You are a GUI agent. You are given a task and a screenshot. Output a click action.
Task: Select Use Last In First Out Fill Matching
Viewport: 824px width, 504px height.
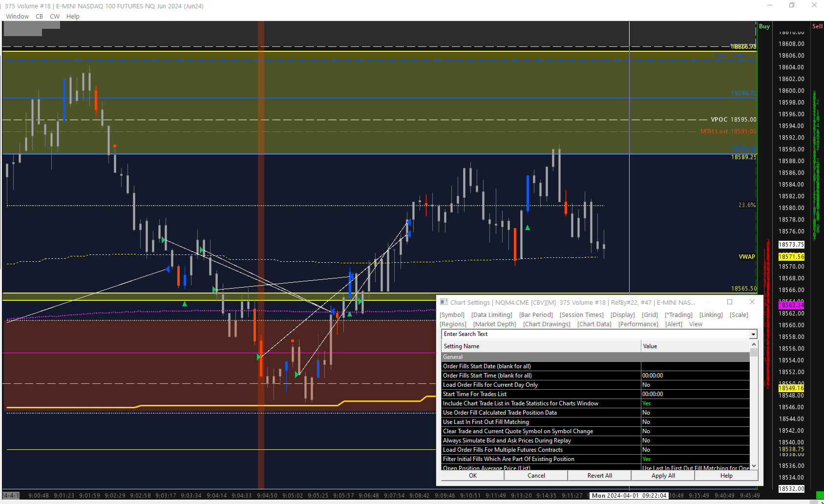pos(595,422)
